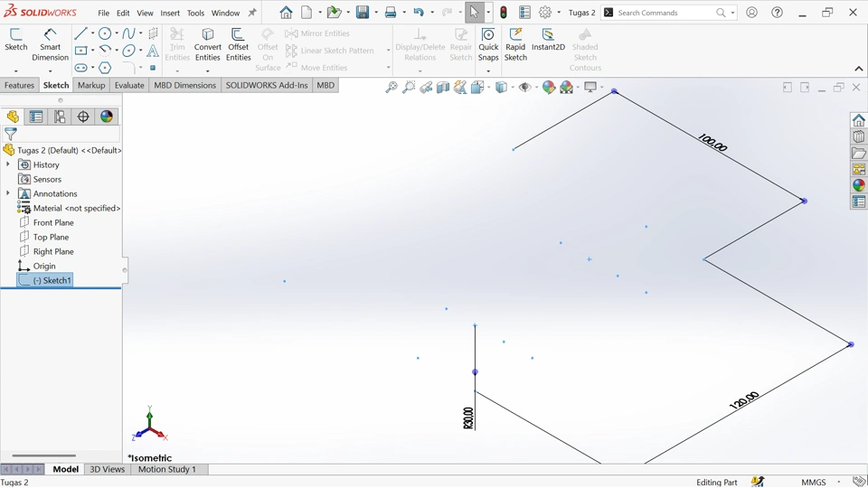Open the Options gear dropdown arrow
The width and height of the screenshot is (868, 488).
point(559,12)
